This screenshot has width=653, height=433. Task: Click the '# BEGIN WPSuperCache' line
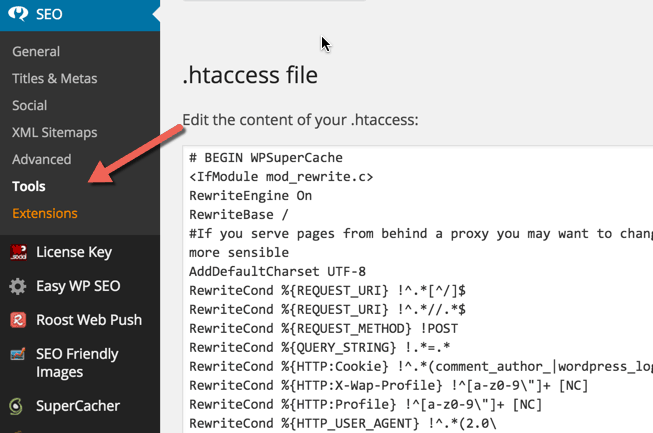tap(266, 158)
